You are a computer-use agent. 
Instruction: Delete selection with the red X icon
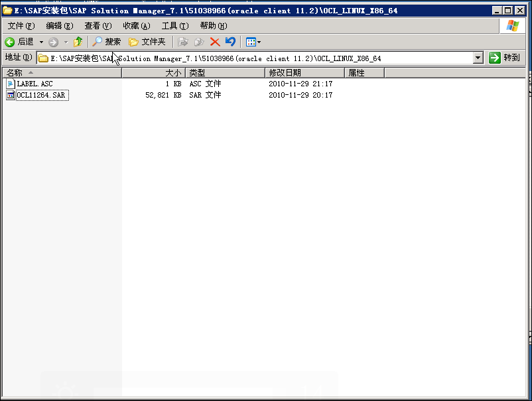tap(215, 42)
